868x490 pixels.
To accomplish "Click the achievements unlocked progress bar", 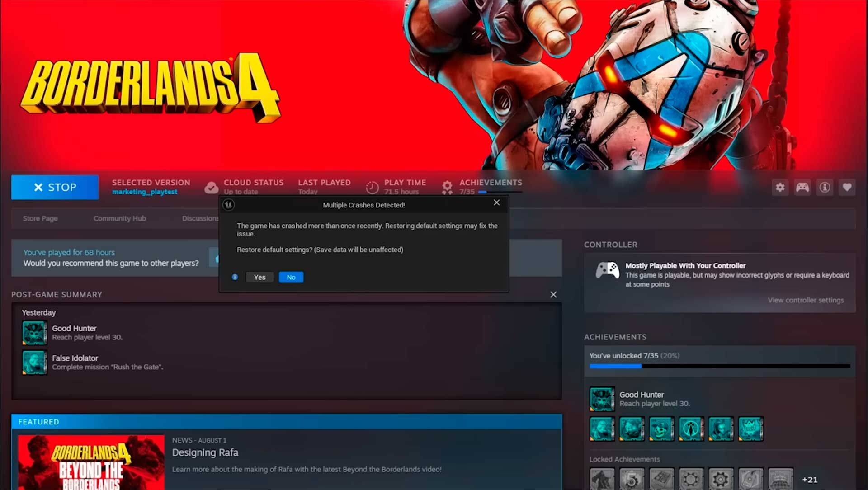I will [719, 366].
